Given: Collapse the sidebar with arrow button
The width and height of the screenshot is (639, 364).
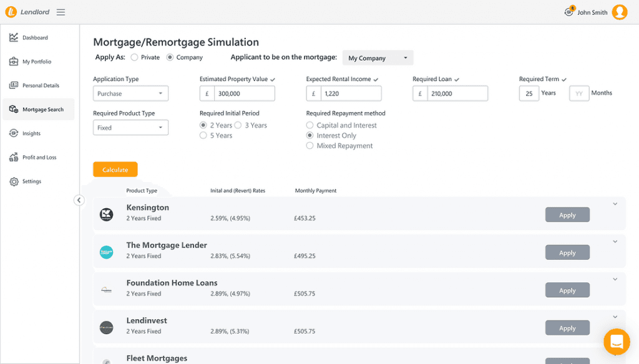Looking at the screenshot, I should coord(79,200).
